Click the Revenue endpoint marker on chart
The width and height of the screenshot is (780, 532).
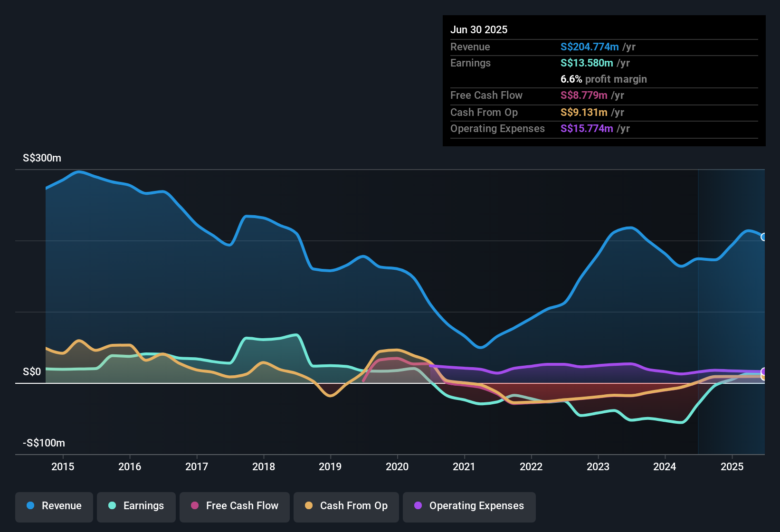tap(764, 237)
